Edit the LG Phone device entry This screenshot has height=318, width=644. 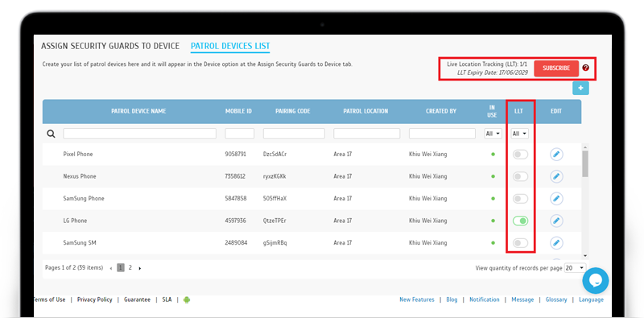coord(556,221)
